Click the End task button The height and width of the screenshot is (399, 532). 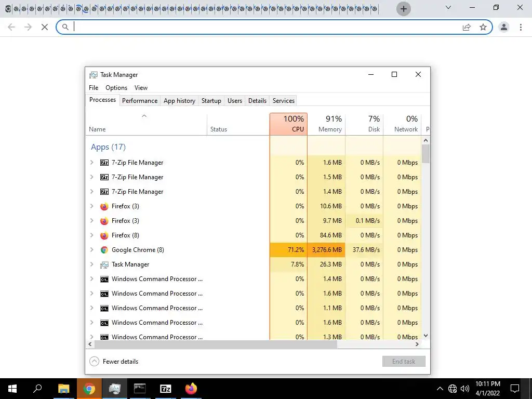coord(404,362)
